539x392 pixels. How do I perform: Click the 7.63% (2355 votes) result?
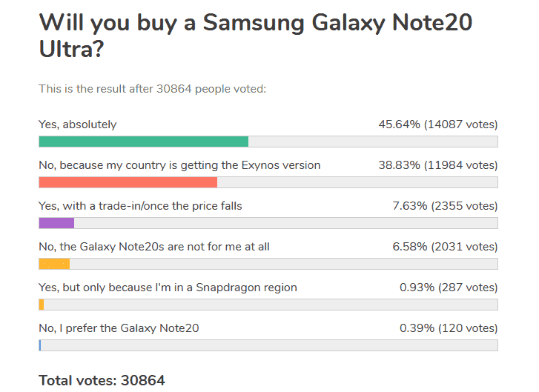pos(445,206)
